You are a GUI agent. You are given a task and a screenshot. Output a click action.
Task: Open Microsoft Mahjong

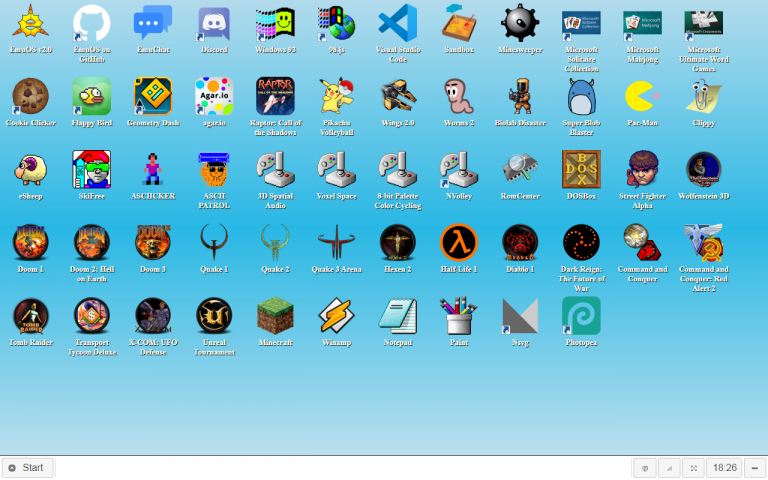(643, 23)
